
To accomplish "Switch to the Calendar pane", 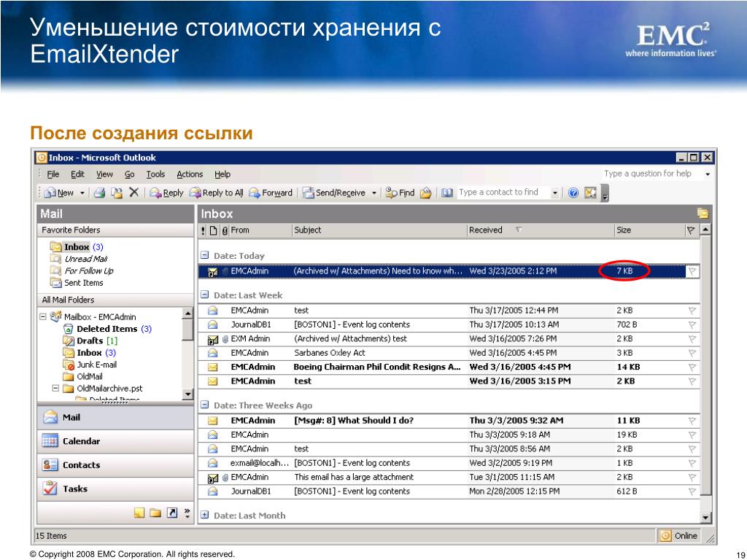I will pos(115,441).
